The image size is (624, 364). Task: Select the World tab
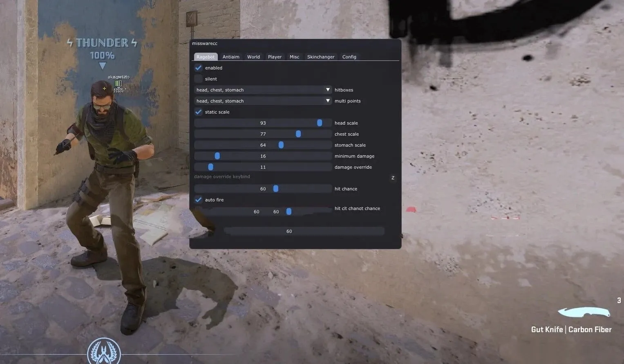coord(253,57)
